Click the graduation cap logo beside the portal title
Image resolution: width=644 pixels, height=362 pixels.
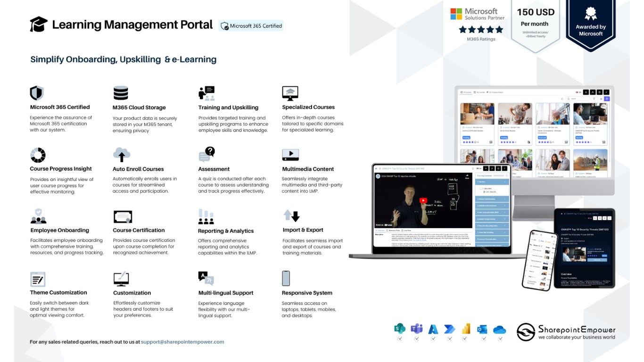pyautogui.click(x=39, y=25)
